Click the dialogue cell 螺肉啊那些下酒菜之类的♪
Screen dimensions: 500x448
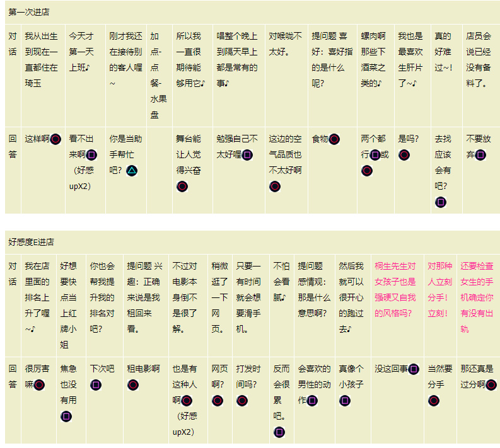click(376, 76)
